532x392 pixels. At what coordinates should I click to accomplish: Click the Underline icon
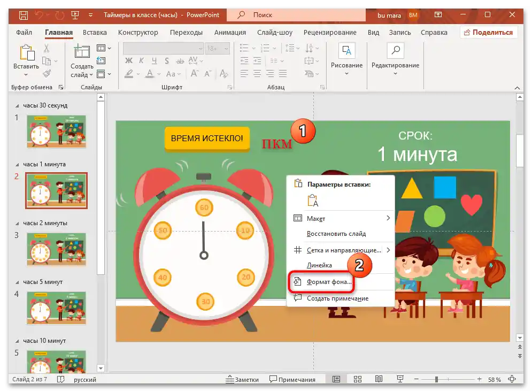coord(155,60)
